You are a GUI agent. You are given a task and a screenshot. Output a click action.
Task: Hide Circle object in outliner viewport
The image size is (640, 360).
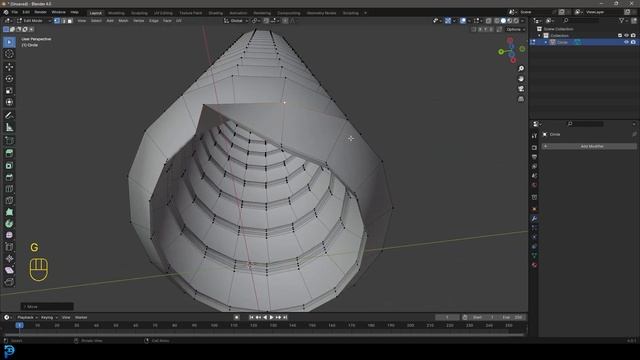point(627,42)
